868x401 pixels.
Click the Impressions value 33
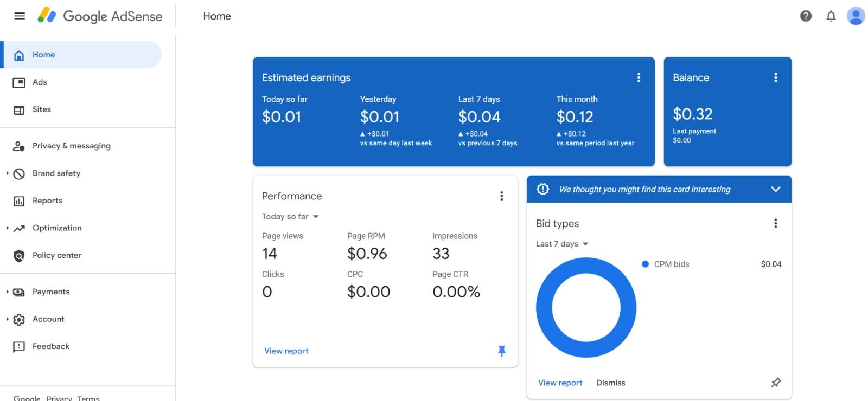coord(441,254)
